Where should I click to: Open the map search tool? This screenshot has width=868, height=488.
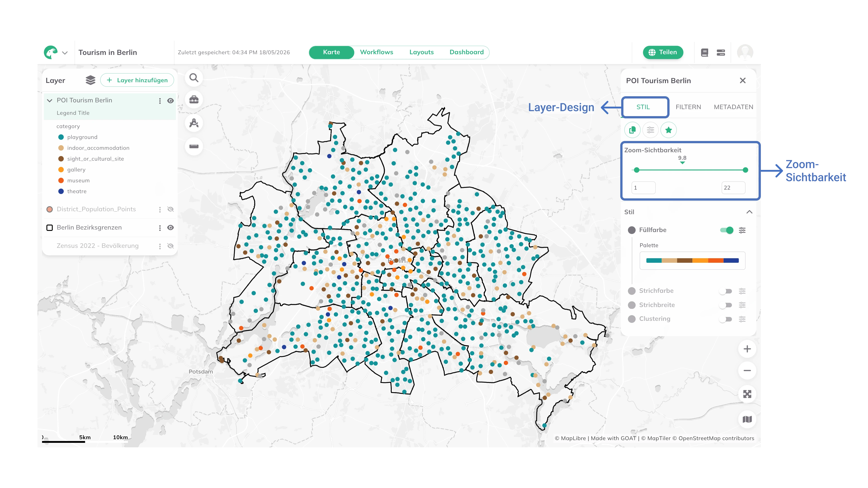(194, 78)
